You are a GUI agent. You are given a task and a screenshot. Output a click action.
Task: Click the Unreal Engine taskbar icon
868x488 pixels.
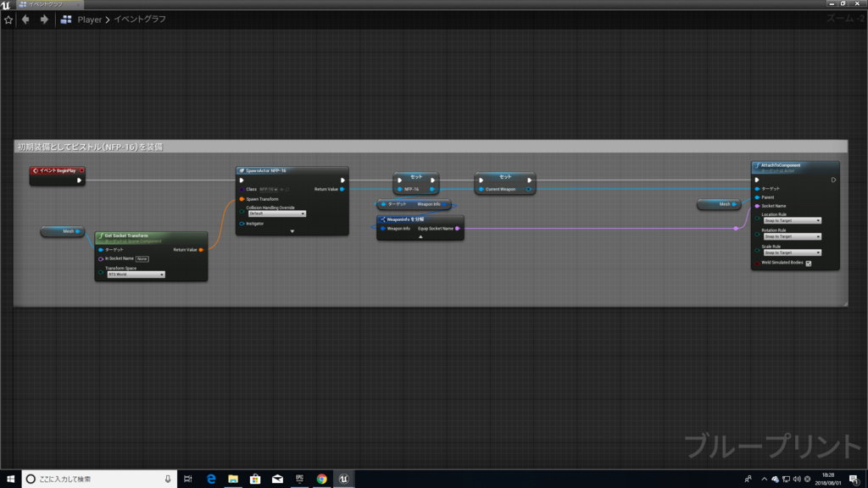coord(344,480)
